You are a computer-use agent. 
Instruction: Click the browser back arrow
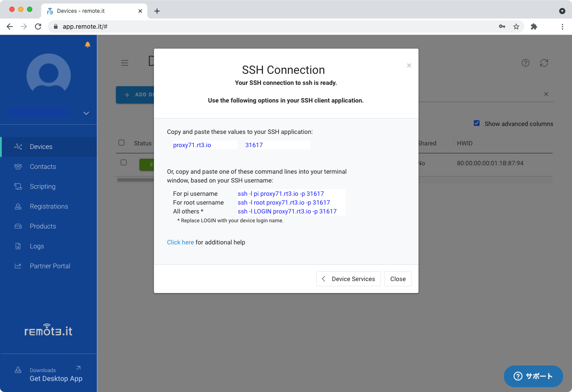coord(10,27)
